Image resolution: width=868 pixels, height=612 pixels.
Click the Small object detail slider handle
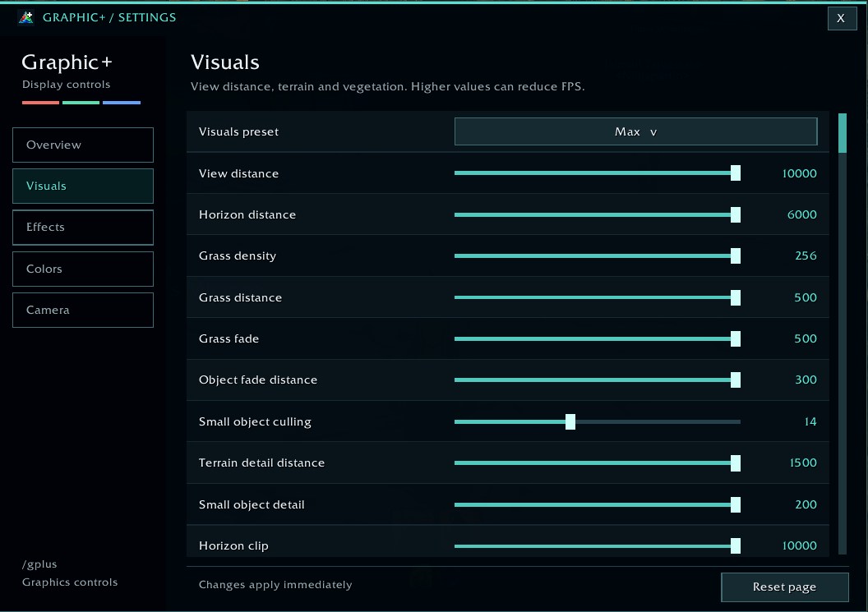(x=735, y=504)
